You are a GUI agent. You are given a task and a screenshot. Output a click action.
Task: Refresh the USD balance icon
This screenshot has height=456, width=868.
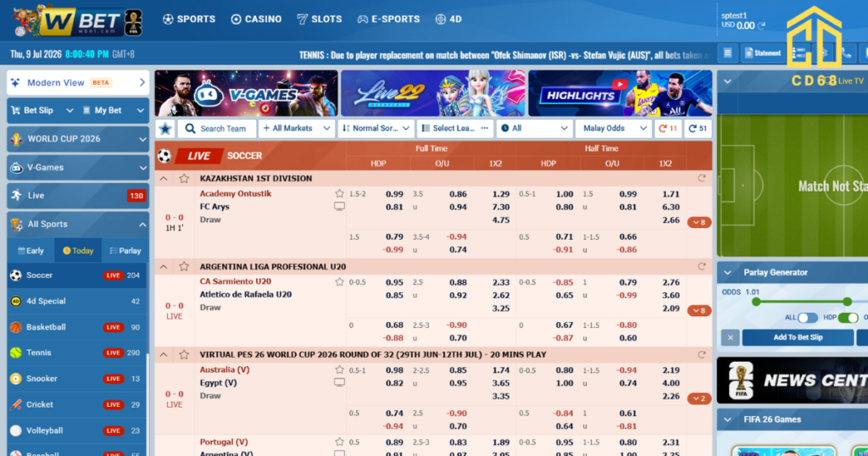click(761, 25)
